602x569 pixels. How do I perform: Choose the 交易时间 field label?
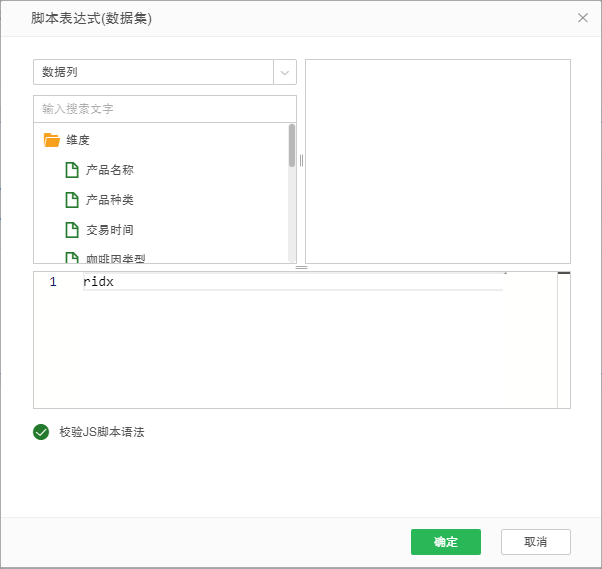point(110,230)
